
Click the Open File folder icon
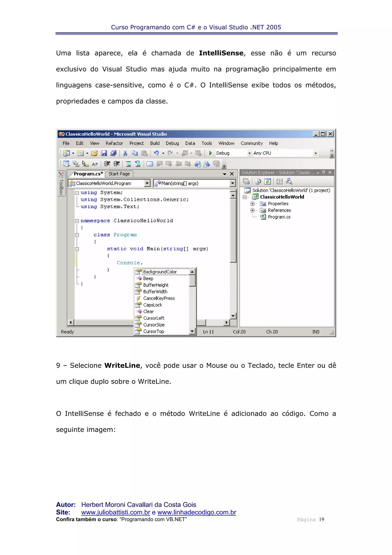(94, 153)
